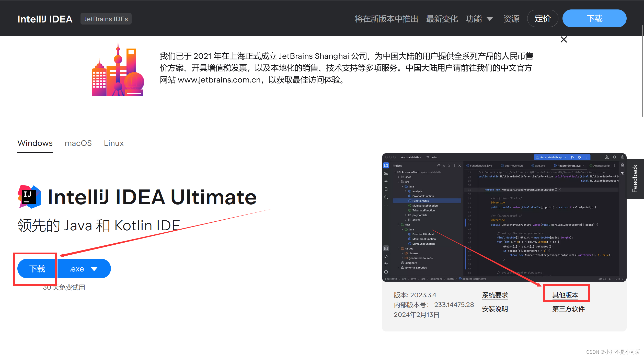Visit the www.jetbrains.com.cn link
Viewport: 644px width, 357px height.
(219, 80)
